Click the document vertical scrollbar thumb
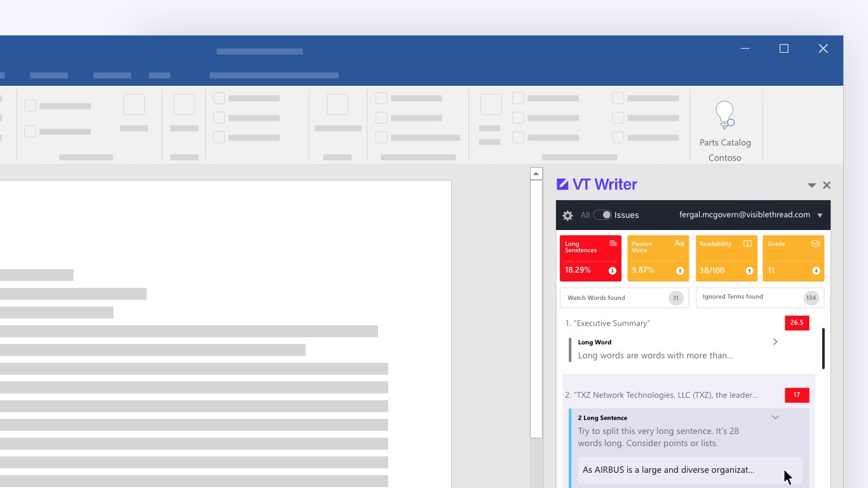Viewport: 868px width, 488px height. [536, 309]
